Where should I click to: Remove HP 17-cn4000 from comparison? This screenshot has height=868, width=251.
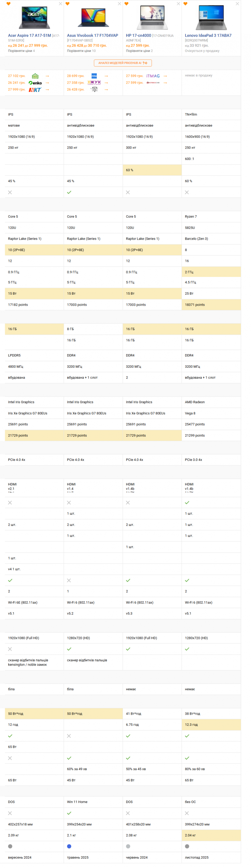point(179,4)
